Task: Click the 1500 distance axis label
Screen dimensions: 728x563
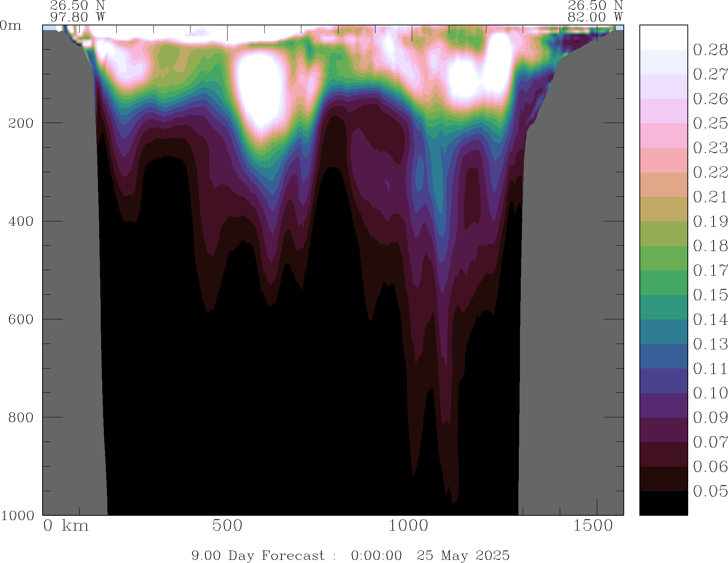Action: pyautogui.click(x=593, y=526)
